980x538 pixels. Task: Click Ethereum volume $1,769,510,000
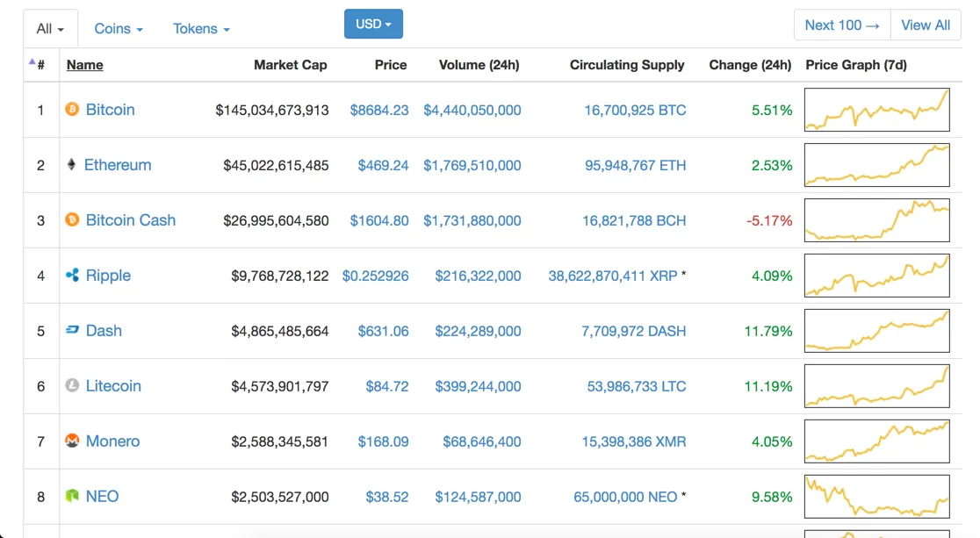click(x=472, y=166)
